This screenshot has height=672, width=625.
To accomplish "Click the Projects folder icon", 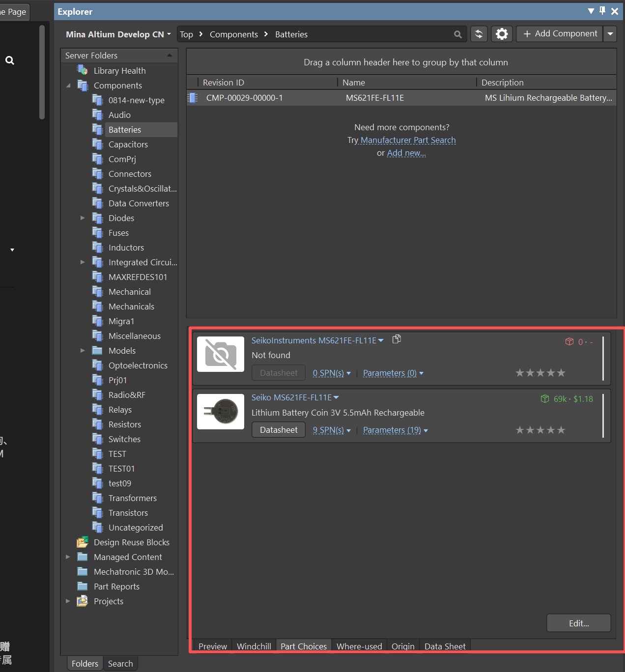I will pyautogui.click(x=82, y=601).
